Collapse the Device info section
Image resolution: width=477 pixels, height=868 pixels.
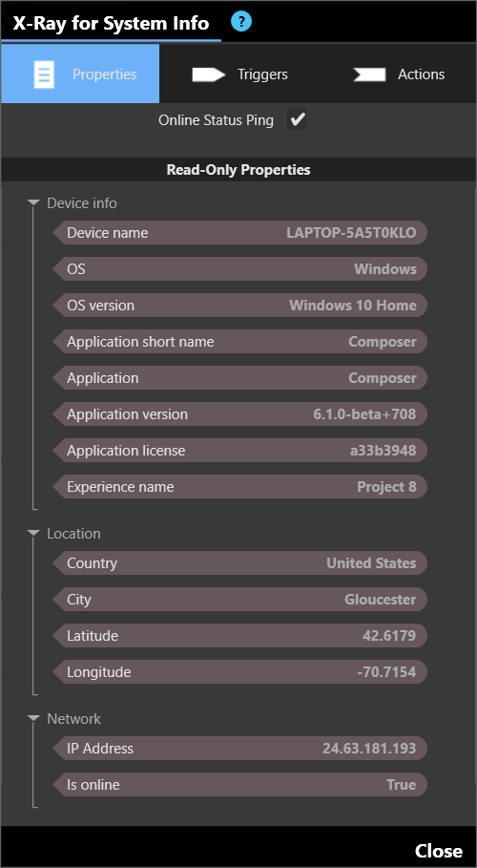[x=33, y=203]
